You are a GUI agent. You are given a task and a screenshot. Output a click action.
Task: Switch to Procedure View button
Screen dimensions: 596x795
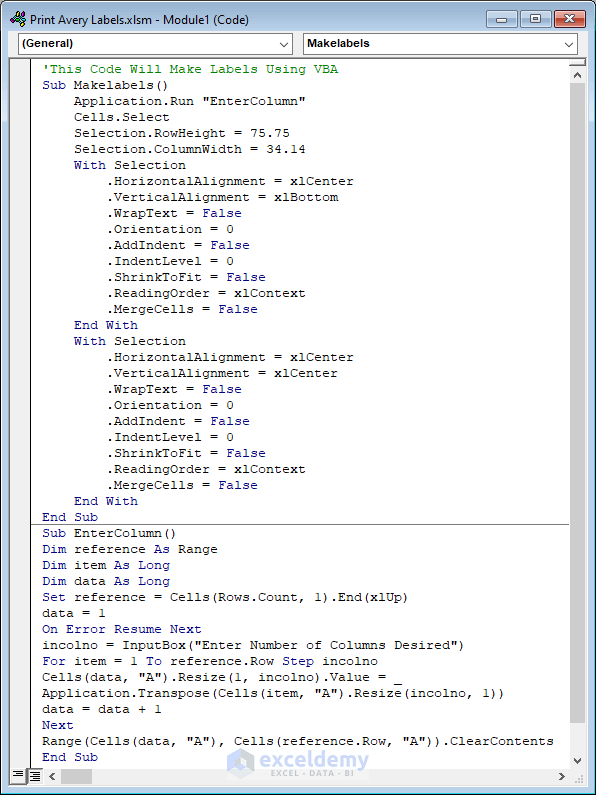(x=18, y=776)
